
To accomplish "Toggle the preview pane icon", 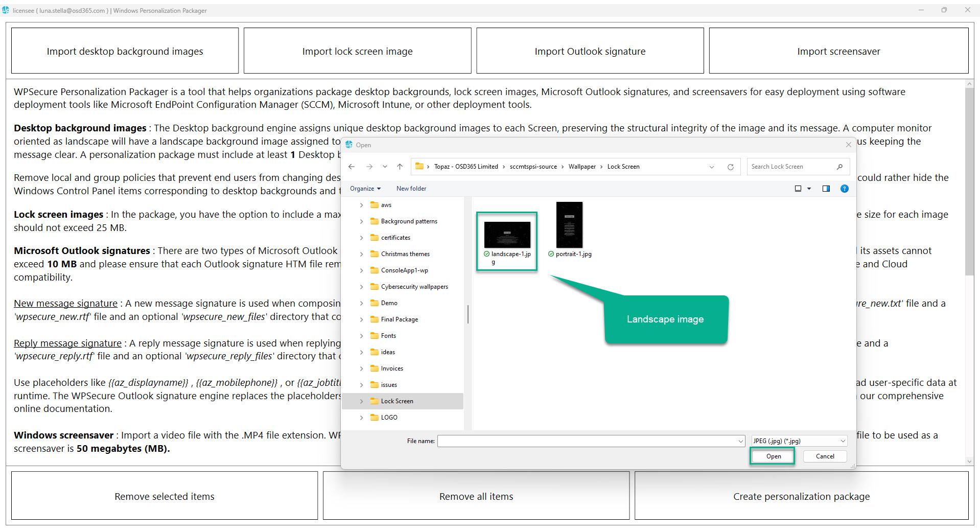I will coord(826,189).
